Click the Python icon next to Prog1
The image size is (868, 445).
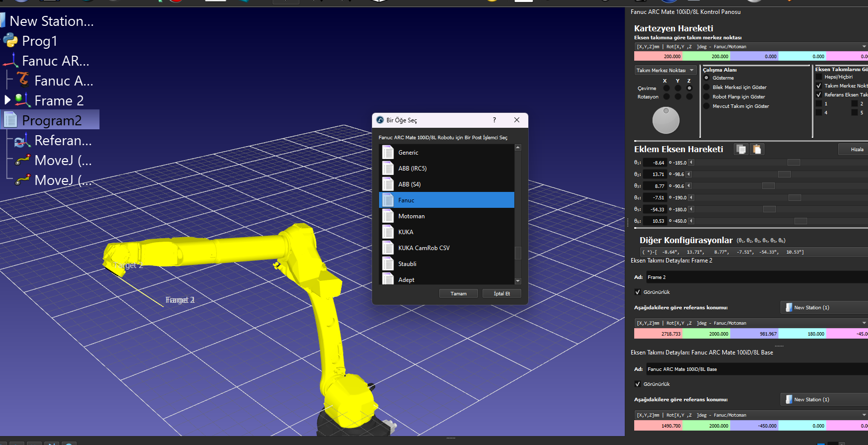(10, 41)
